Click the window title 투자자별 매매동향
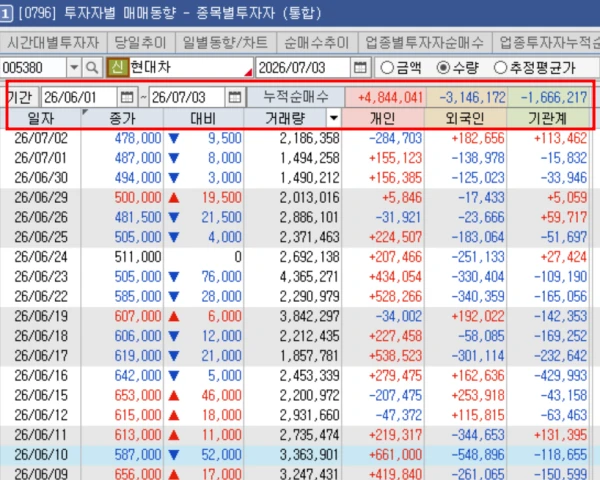Image resolution: width=600 pixels, height=480 pixels. 120,13
